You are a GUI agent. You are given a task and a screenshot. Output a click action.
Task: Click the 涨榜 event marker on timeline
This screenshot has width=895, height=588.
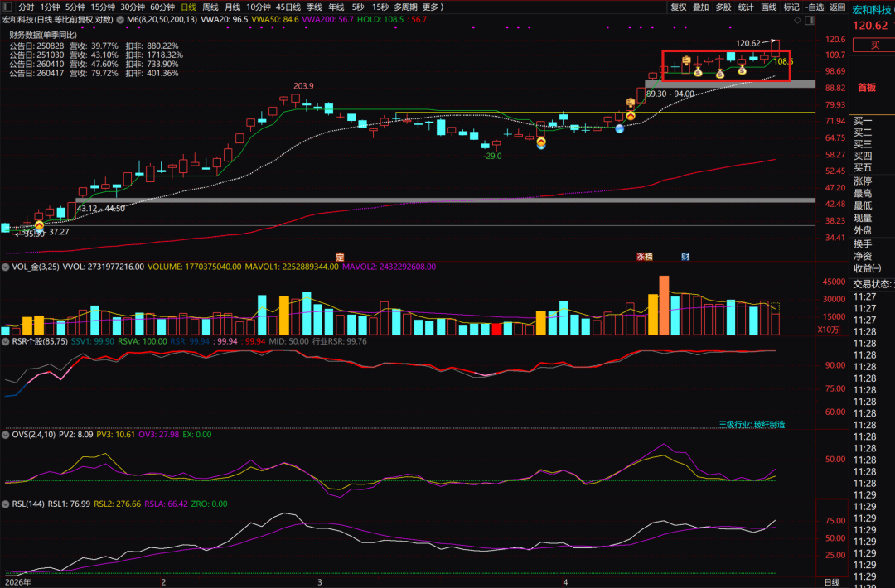[645, 258]
